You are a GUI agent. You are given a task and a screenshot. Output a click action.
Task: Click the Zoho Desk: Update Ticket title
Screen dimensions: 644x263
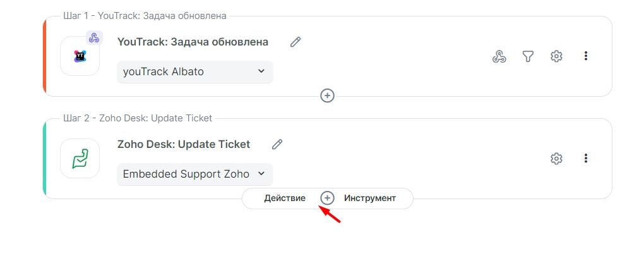point(184,144)
